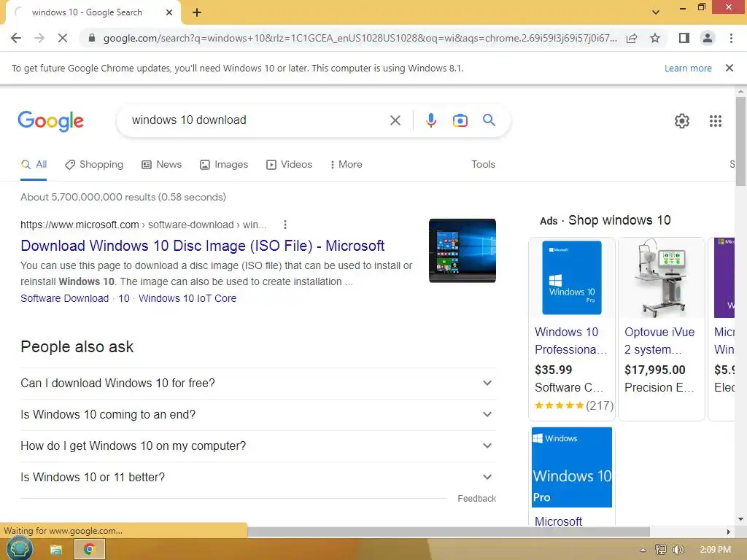Image resolution: width=747 pixels, height=560 pixels.
Task: Select the All results tab
Action: (34, 165)
